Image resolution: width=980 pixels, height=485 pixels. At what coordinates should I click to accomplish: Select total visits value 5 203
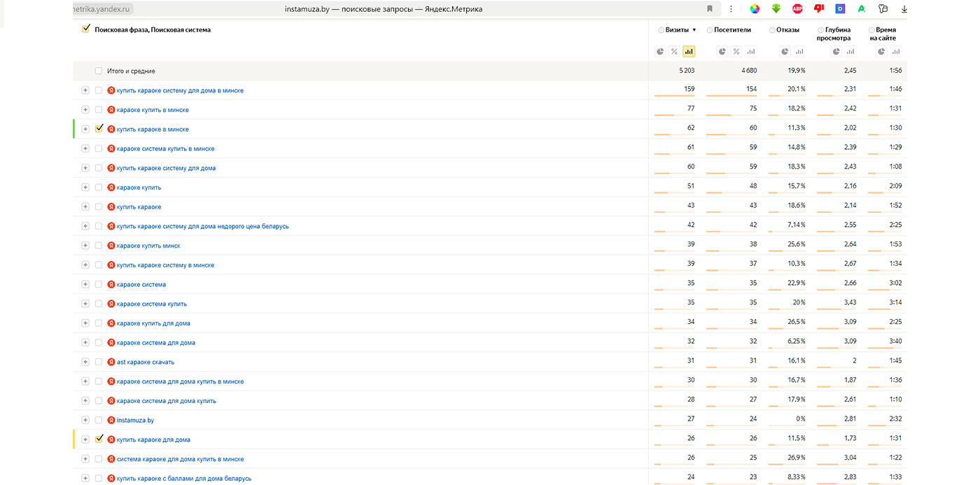pos(687,71)
